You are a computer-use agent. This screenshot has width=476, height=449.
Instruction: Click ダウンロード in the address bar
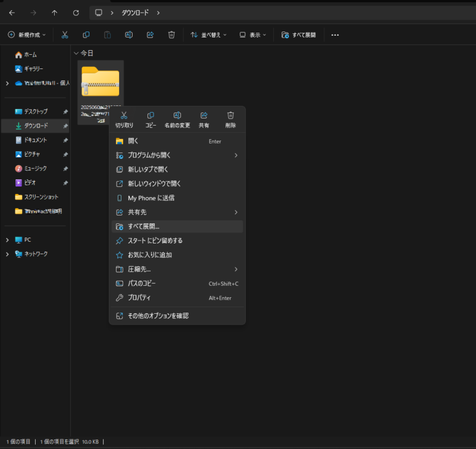point(135,13)
